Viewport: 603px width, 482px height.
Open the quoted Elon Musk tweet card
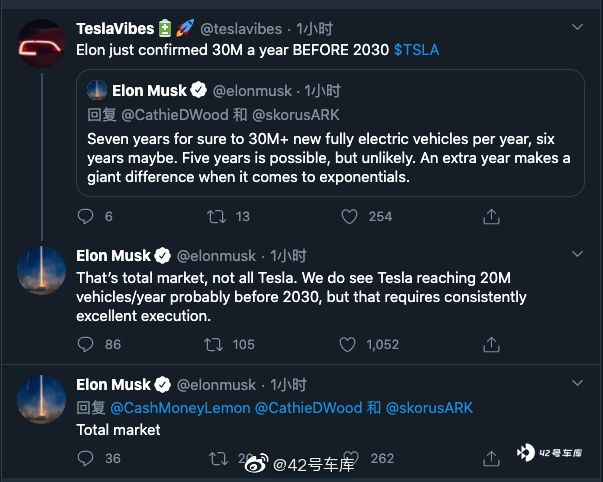coord(330,133)
